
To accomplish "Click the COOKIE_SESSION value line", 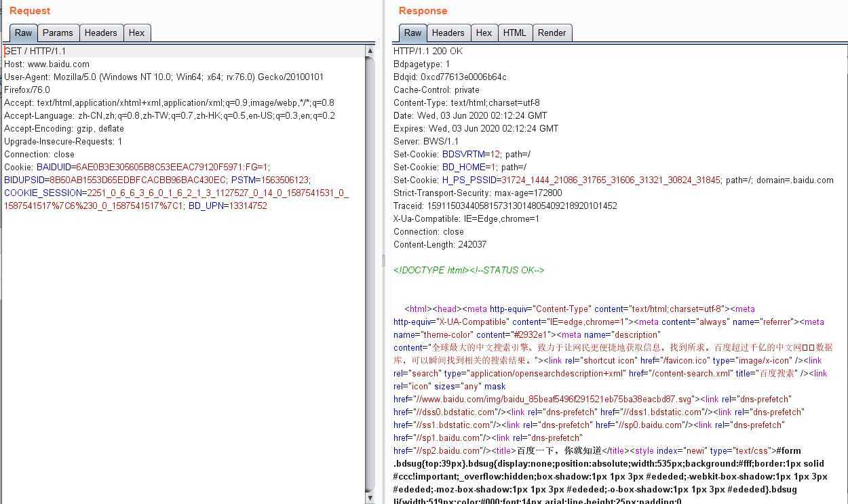I will click(x=176, y=193).
